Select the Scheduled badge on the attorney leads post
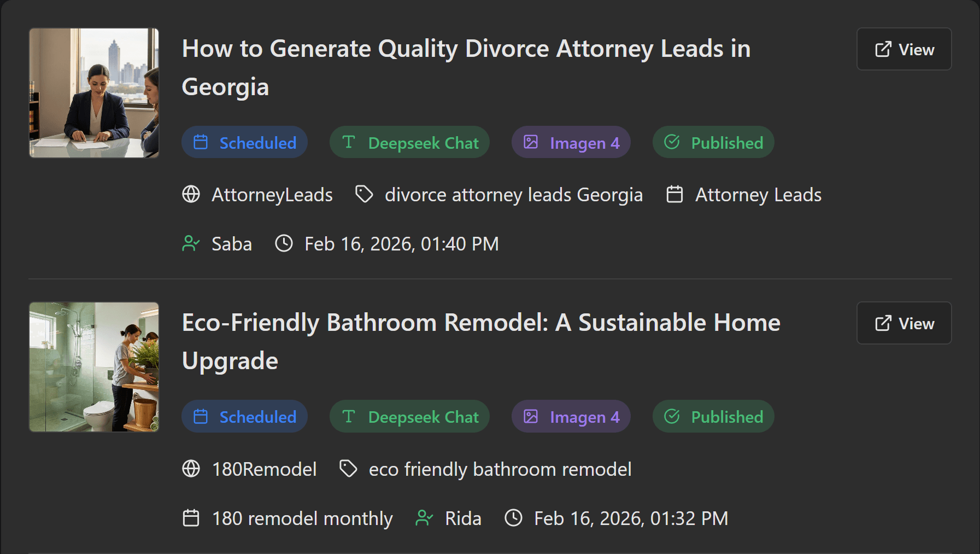This screenshot has height=554, width=980. click(x=244, y=142)
